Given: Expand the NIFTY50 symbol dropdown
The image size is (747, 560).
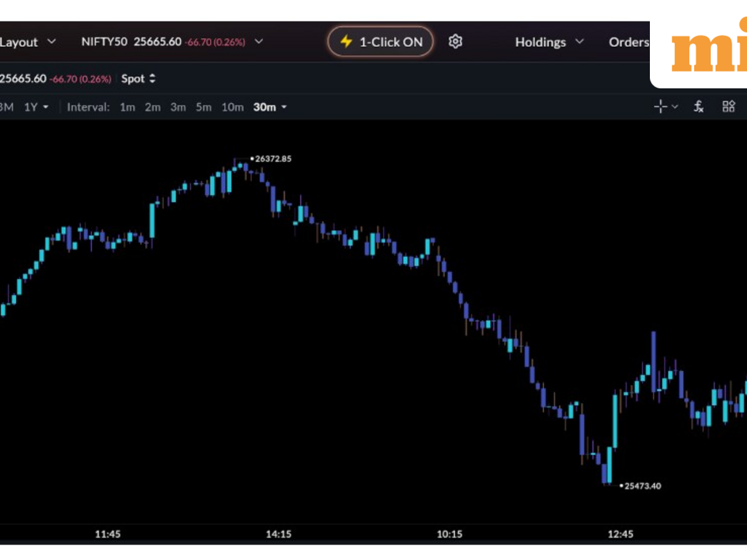Looking at the screenshot, I should click(258, 42).
